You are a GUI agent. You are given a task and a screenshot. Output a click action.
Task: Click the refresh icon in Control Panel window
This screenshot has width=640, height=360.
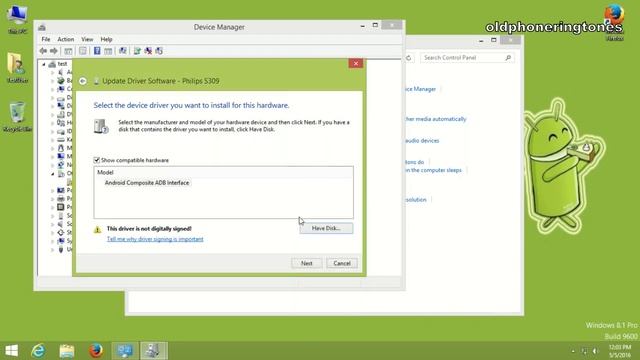click(x=409, y=58)
